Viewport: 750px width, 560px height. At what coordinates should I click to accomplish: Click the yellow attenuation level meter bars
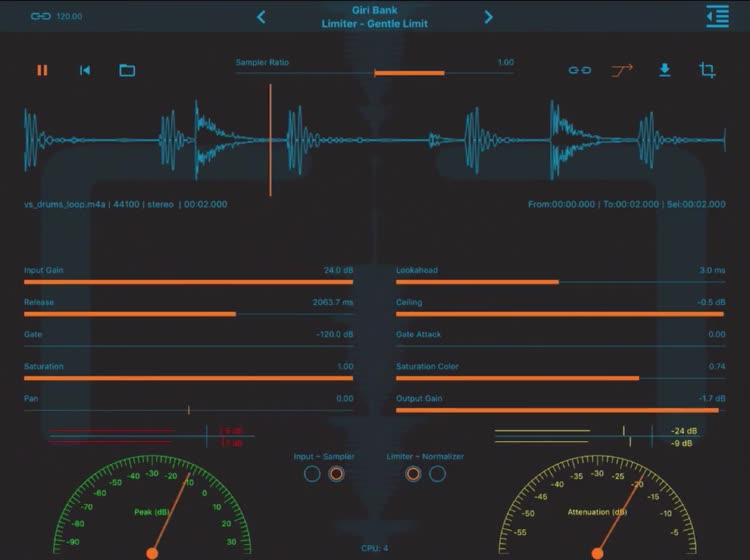point(542,436)
